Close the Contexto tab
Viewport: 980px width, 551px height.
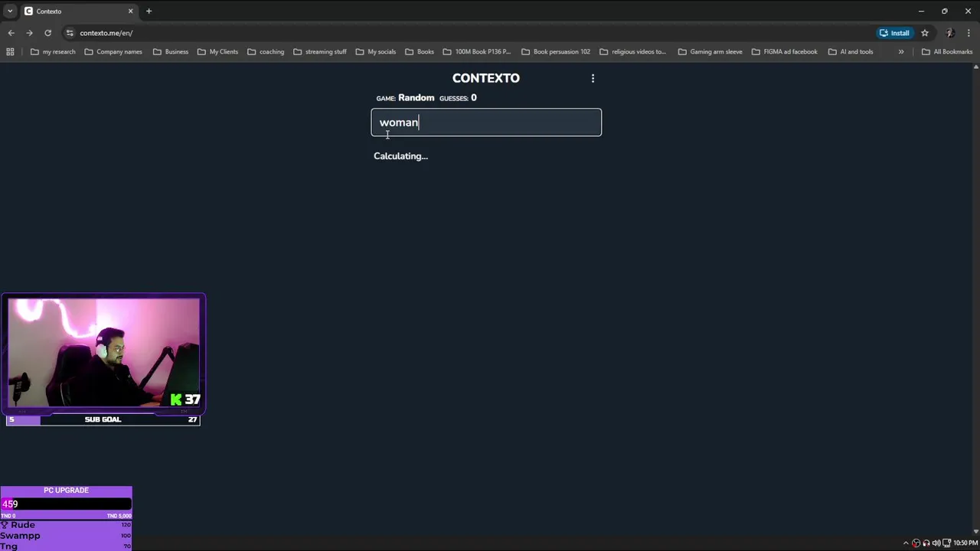click(130, 11)
